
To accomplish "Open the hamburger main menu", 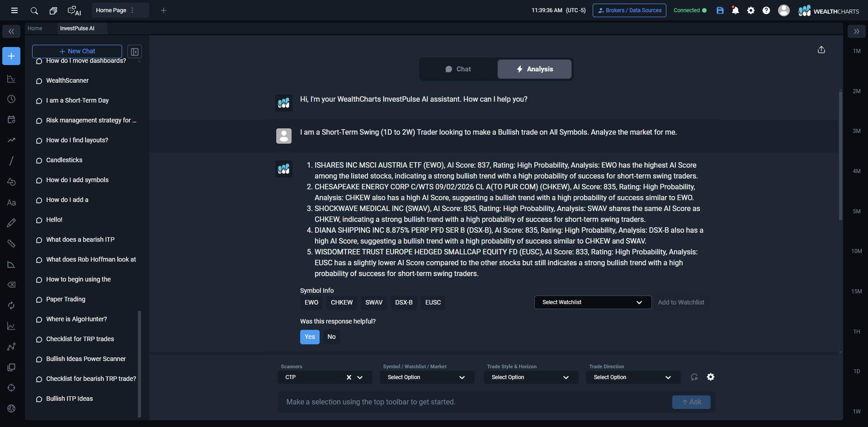I will tap(14, 10).
